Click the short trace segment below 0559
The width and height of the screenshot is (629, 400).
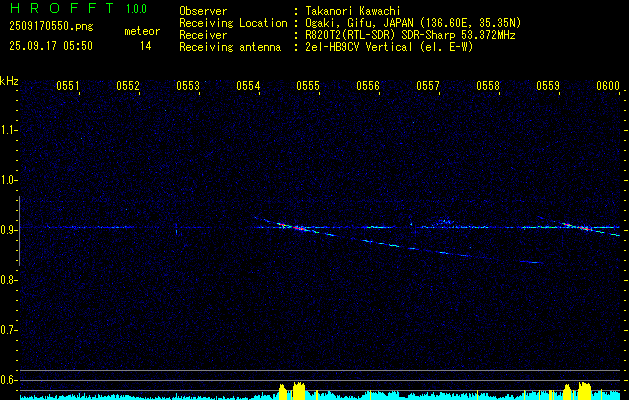point(531,262)
